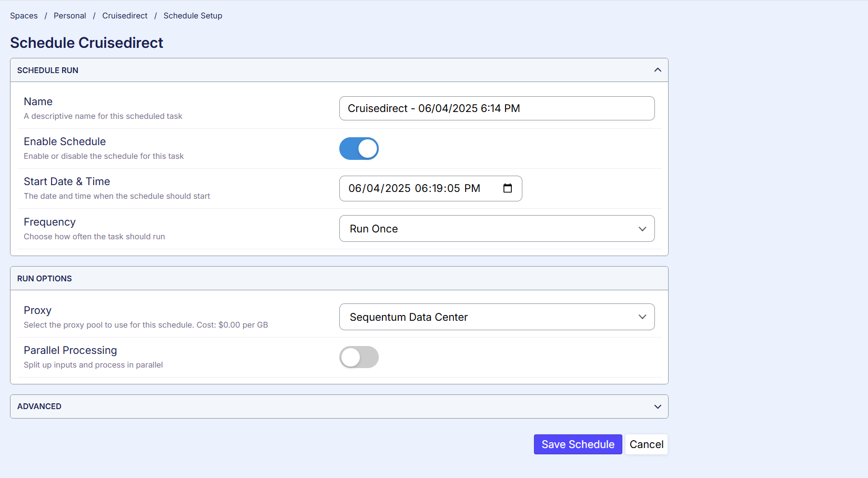Go to Spaces breadcrumb link
Viewport: 868px width, 478px height.
24,16
